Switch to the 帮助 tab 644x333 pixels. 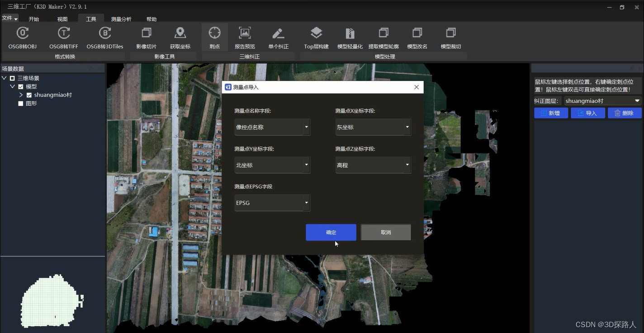(152, 19)
